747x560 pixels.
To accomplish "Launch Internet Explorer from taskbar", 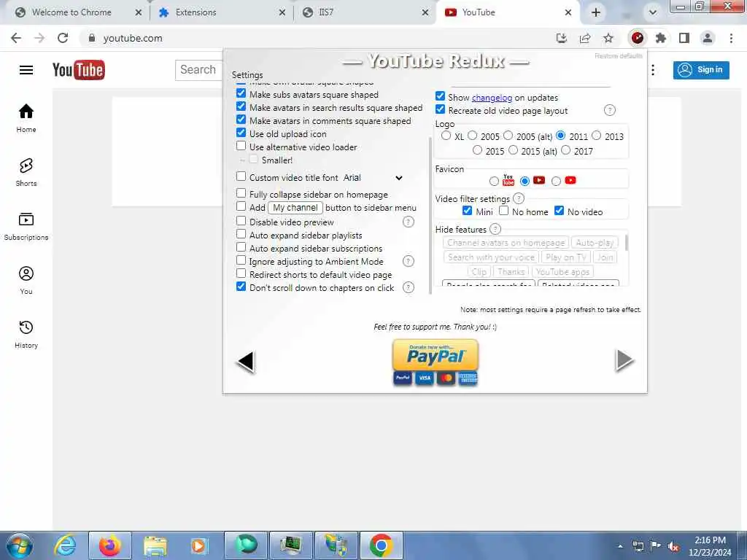I will click(x=65, y=545).
